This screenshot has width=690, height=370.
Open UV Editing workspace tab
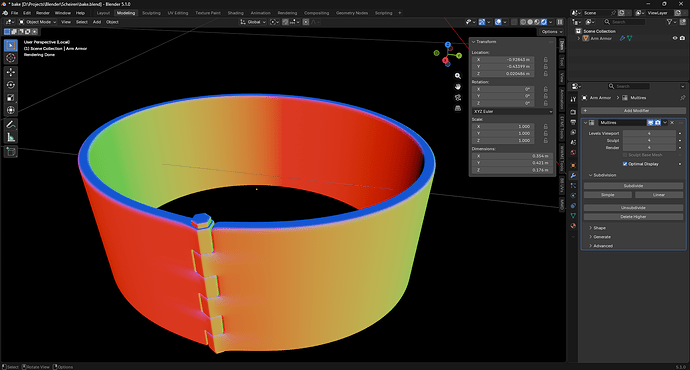tap(178, 13)
